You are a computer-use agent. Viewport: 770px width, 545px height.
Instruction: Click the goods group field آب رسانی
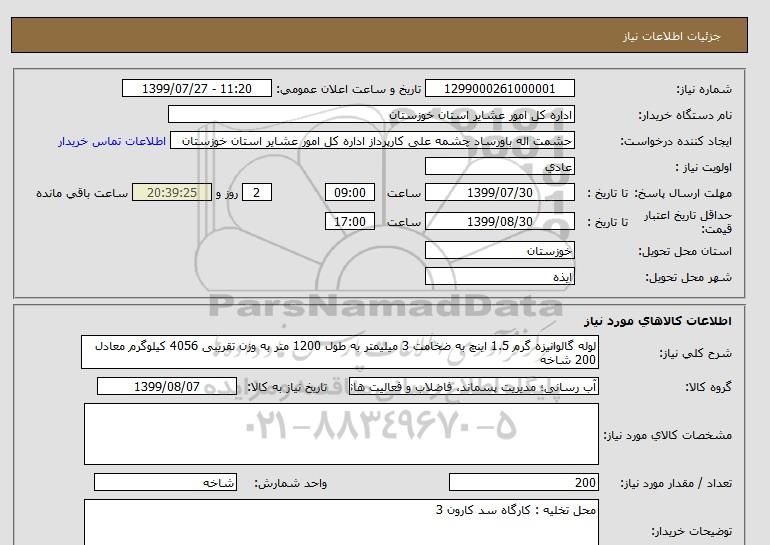[x=473, y=386]
